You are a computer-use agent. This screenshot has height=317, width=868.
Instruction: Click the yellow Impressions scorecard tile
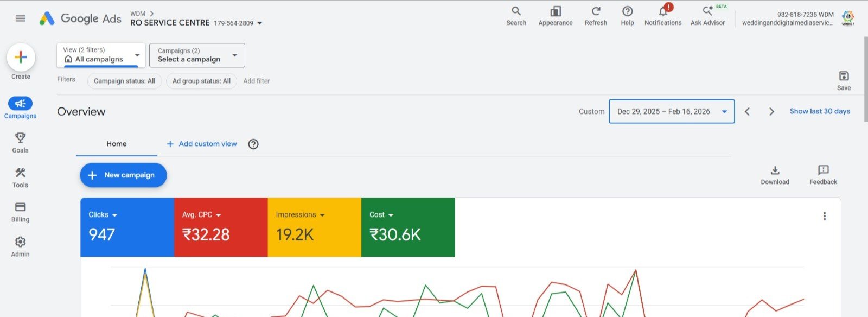click(315, 227)
